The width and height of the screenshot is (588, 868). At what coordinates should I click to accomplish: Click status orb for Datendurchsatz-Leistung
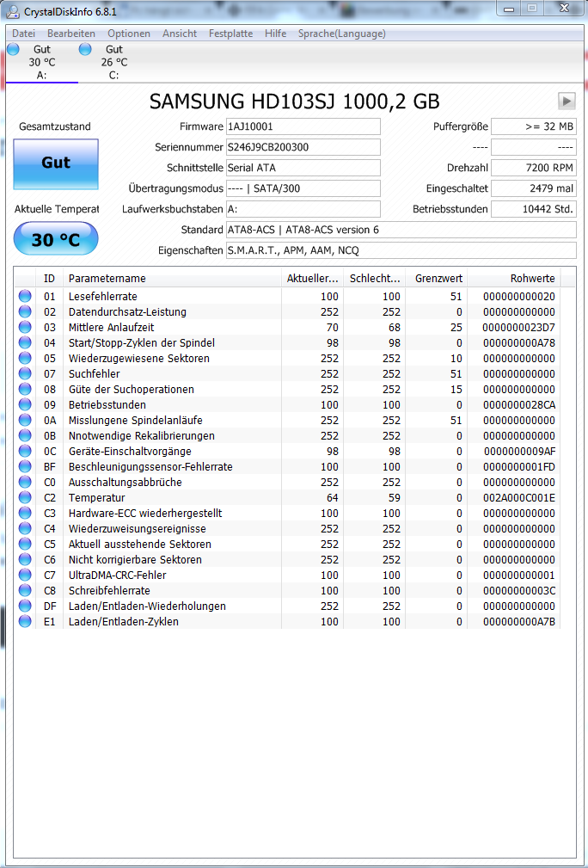(x=24, y=311)
